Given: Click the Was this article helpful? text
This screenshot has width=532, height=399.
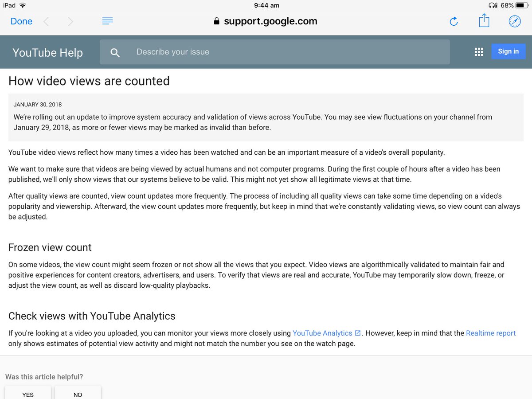Looking at the screenshot, I should (44, 377).
